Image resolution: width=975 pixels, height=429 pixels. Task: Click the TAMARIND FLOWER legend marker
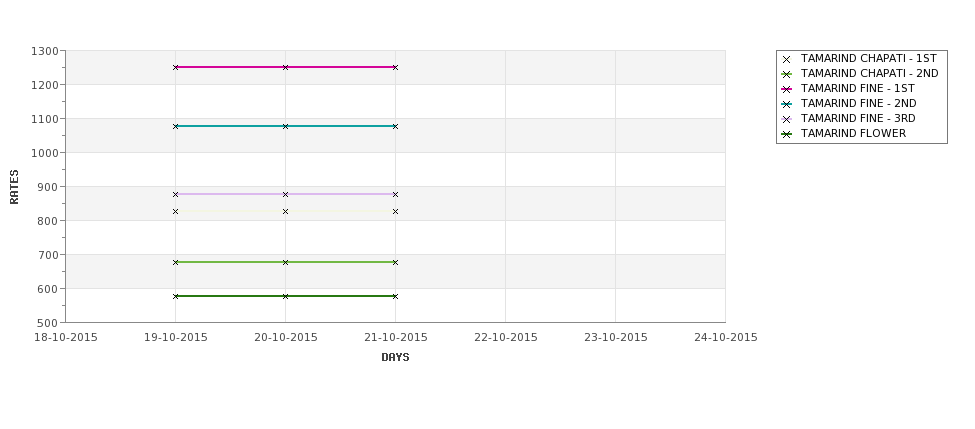786,134
